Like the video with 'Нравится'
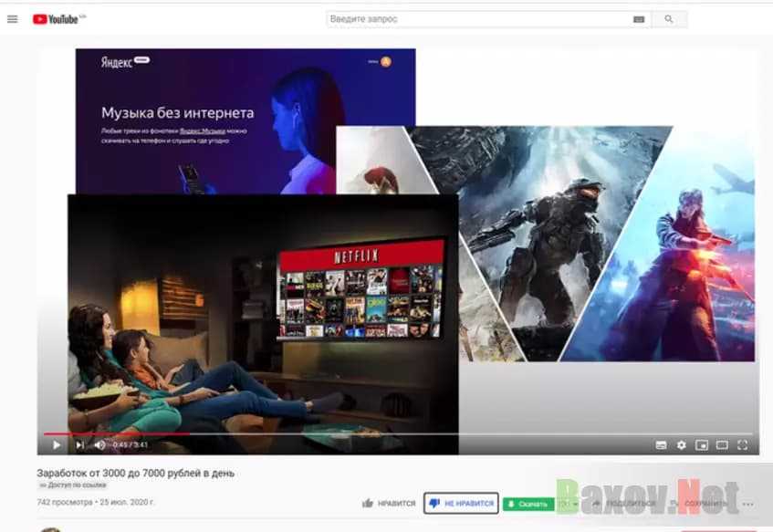The width and height of the screenshot is (773, 532). (389, 504)
